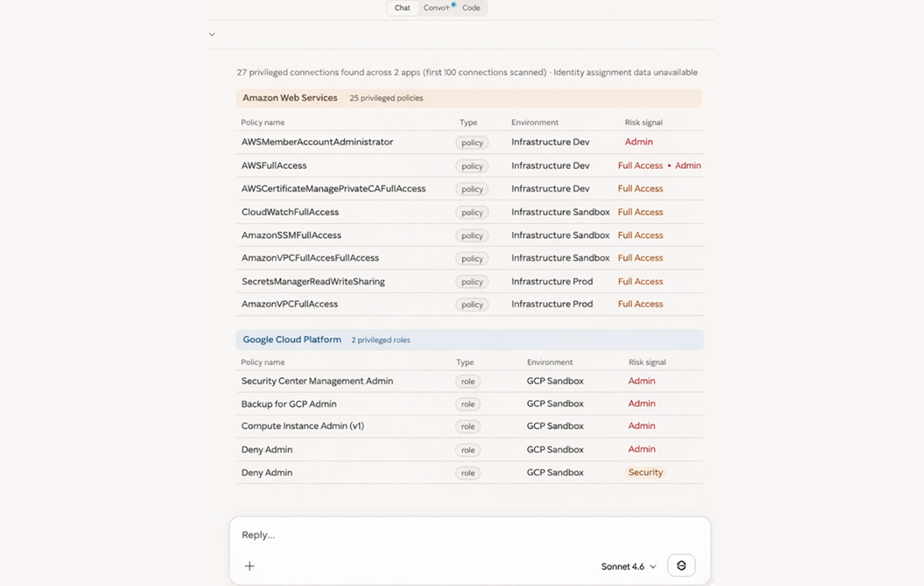Viewport: 924px width, 586px height.
Task: Select Compute Instance Admin (v1) role
Action: click(302, 426)
